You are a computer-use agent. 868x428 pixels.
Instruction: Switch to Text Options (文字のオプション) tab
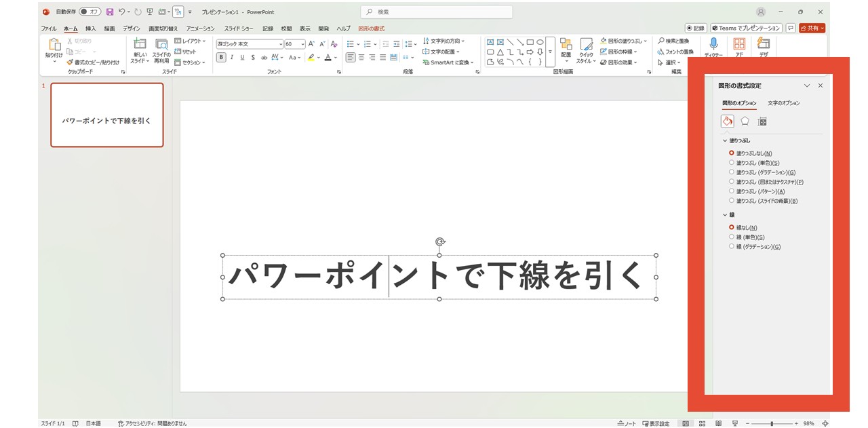(784, 103)
